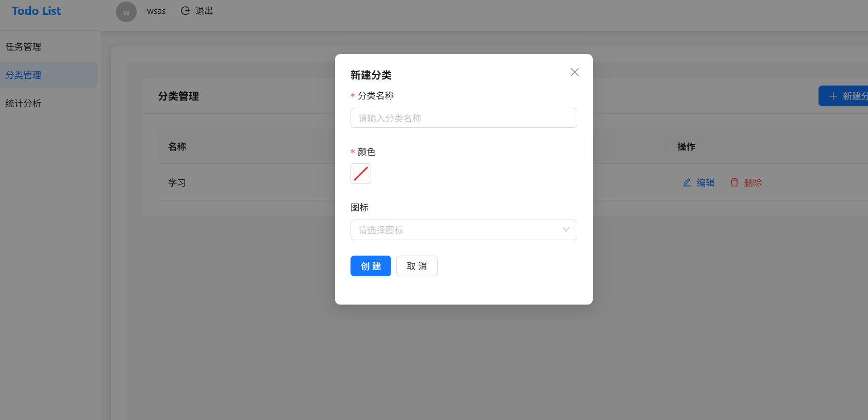Viewport: 868px width, 420px height.
Task: Go to 统计分析 in the sidebar
Action: pyautogui.click(x=24, y=104)
